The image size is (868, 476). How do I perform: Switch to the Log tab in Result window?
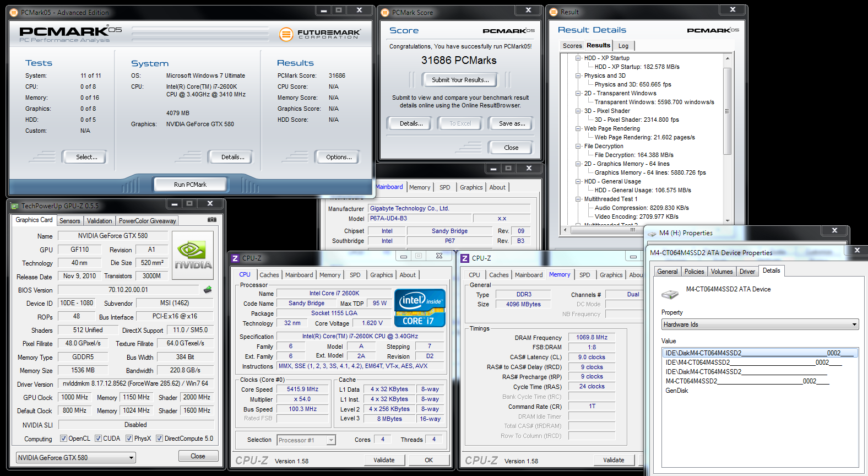pyautogui.click(x=623, y=46)
